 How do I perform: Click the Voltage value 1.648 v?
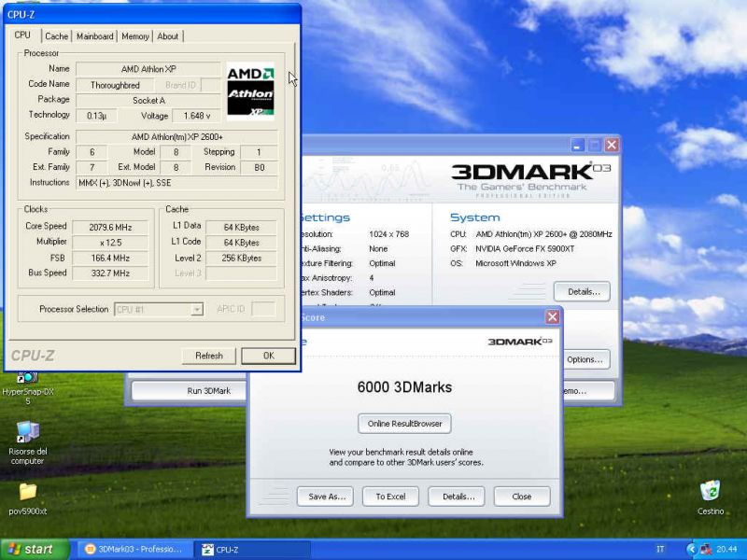coord(196,116)
